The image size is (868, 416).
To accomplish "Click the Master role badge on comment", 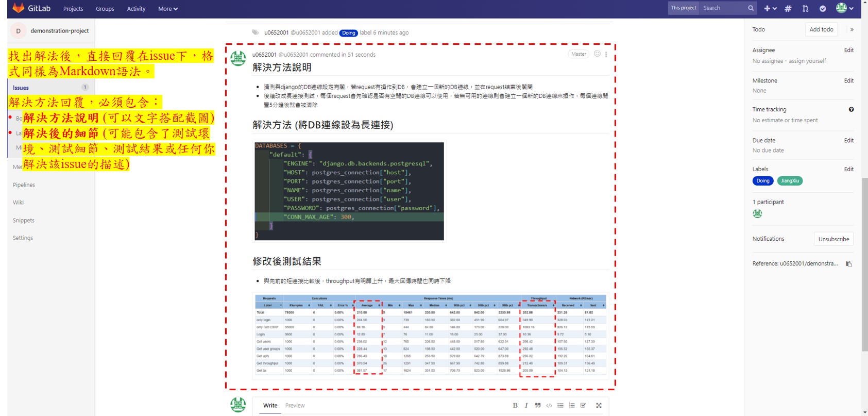I will tap(578, 54).
